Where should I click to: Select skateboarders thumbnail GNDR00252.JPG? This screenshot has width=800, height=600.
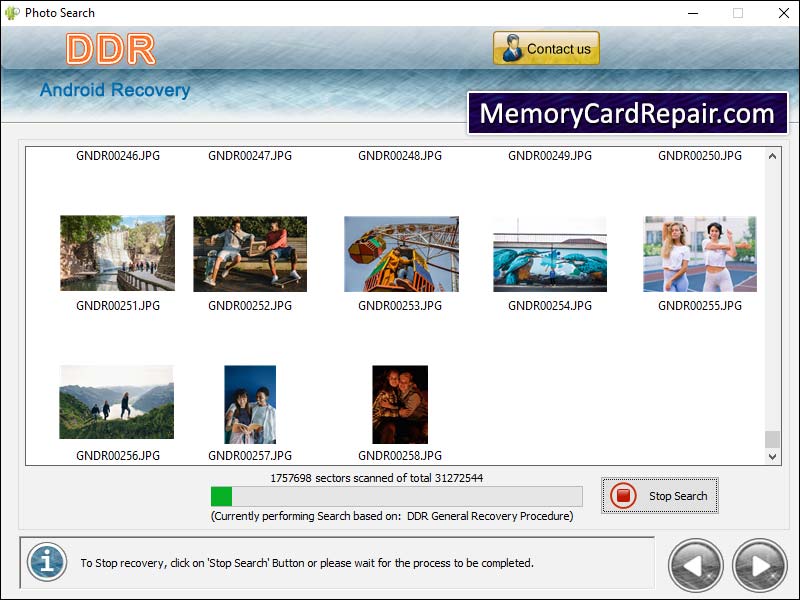[x=250, y=254]
